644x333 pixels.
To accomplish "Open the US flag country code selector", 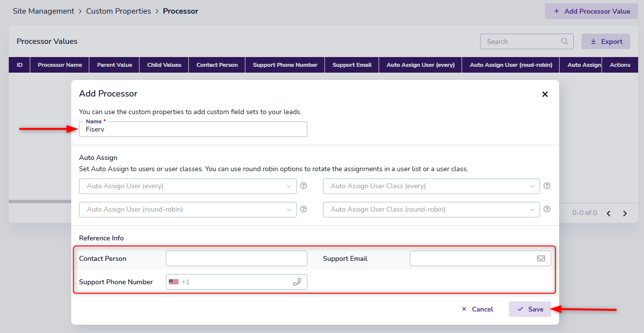I will (174, 282).
